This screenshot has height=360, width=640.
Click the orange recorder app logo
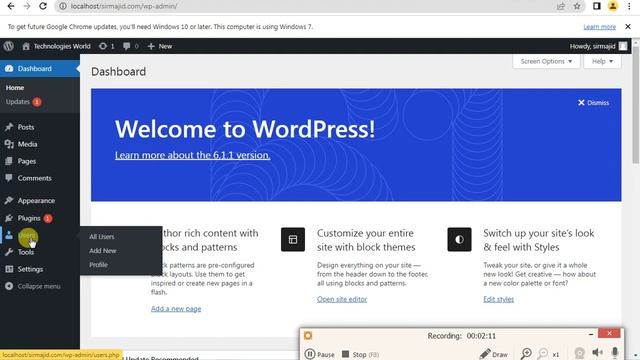pyautogui.click(x=308, y=336)
